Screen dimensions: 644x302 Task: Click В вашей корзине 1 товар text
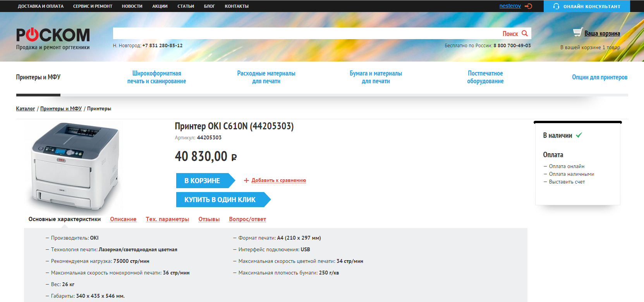pyautogui.click(x=590, y=48)
